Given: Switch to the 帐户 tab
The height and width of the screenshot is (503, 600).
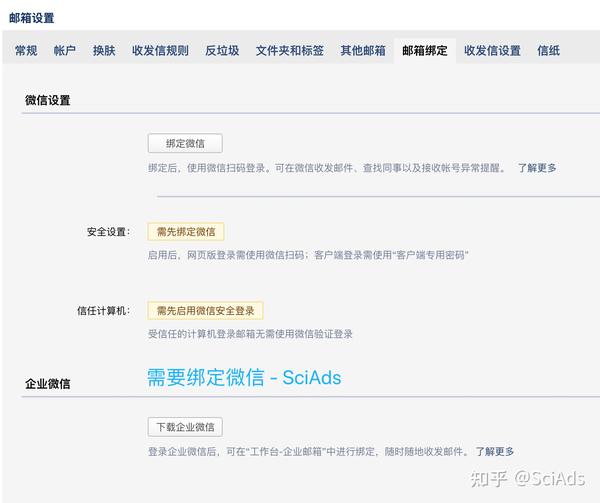Looking at the screenshot, I should [x=65, y=50].
